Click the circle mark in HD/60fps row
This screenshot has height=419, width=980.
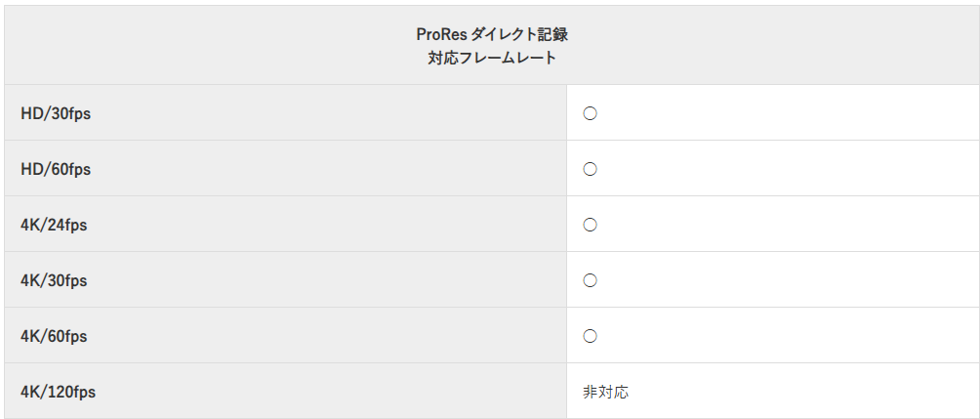(x=590, y=169)
